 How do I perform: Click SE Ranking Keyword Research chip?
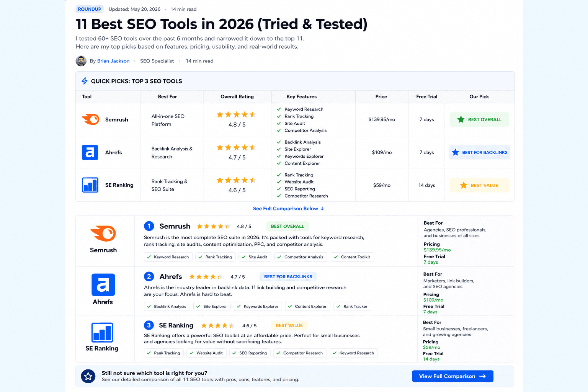tap(353, 353)
